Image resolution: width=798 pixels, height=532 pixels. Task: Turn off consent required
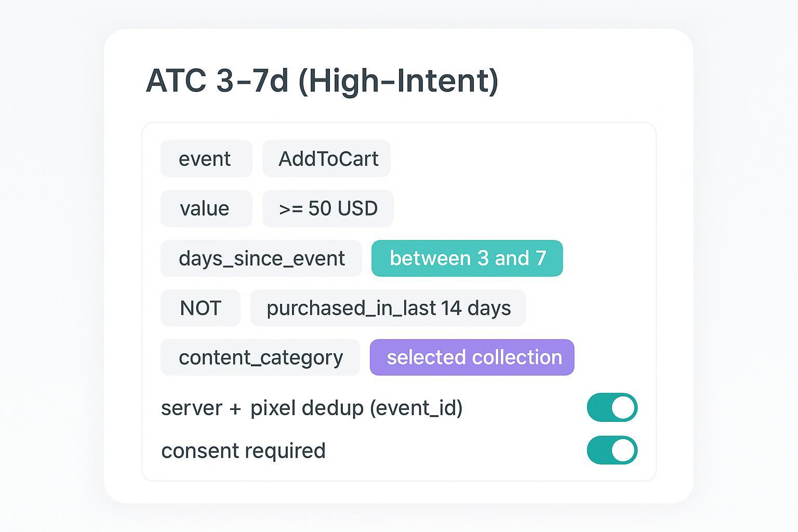612,449
